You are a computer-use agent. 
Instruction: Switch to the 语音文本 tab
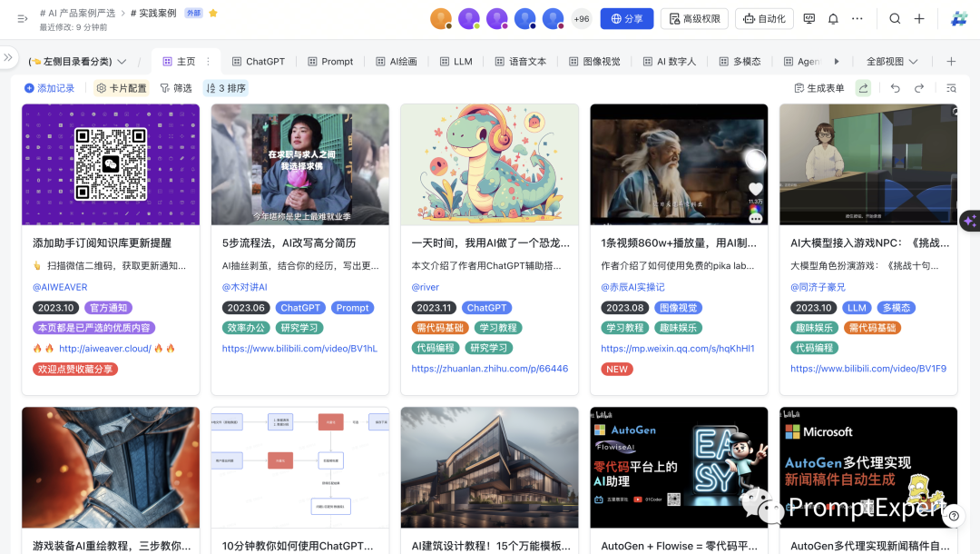[521, 61]
